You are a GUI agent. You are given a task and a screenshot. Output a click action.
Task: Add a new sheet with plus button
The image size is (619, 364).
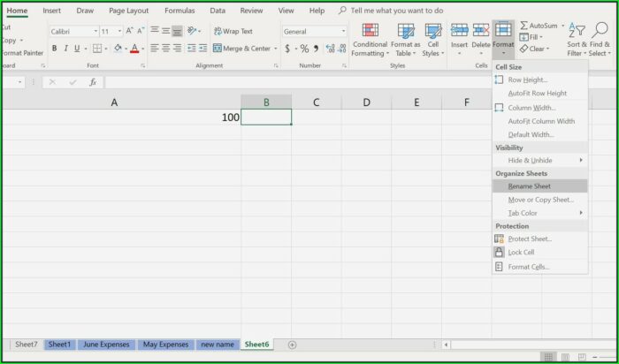click(x=292, y=345)
